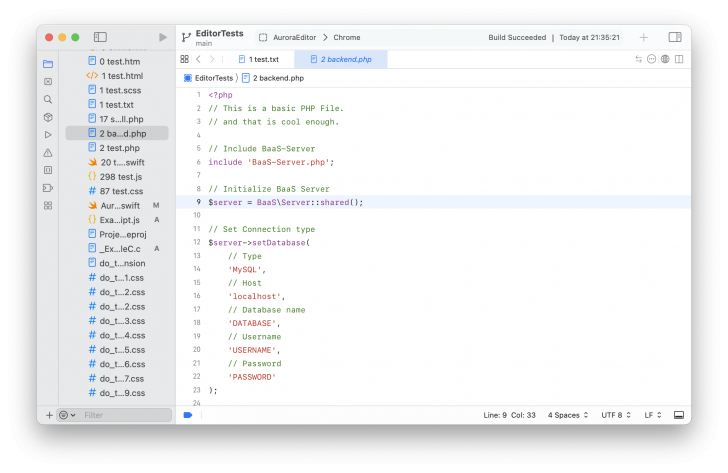
Task: Open the search navigator magnifier icon
Action: [48, 99]
